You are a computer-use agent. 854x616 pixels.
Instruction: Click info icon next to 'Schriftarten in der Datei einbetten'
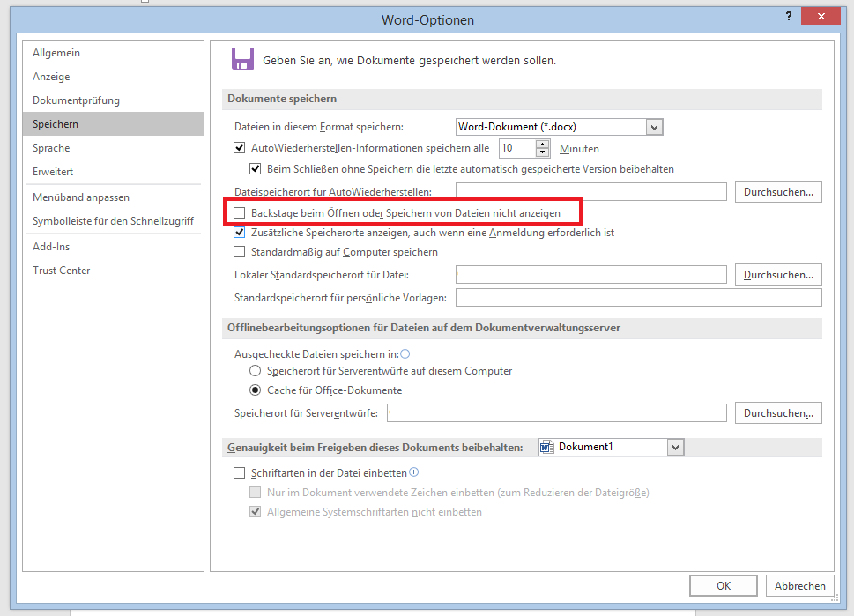pyautogui.click(x=414, y=472)
